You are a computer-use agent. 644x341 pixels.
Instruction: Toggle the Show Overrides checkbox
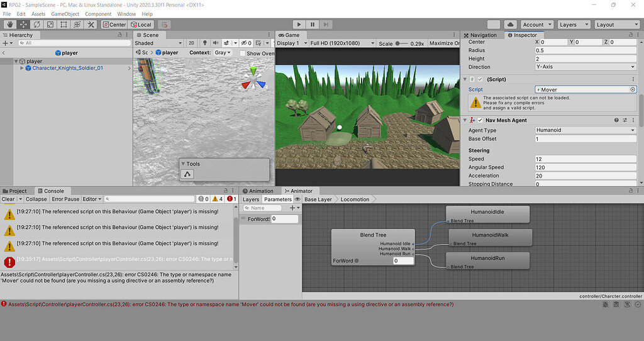(243, 53)
